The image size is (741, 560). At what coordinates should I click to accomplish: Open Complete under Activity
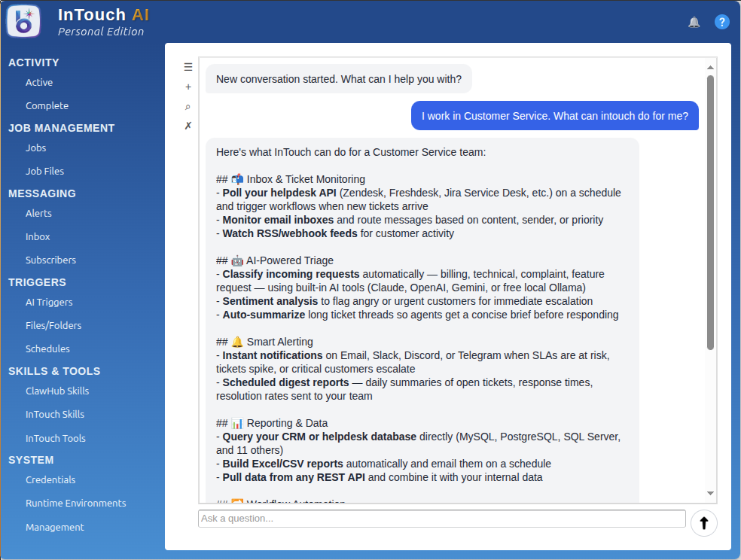tap(47, 106)
